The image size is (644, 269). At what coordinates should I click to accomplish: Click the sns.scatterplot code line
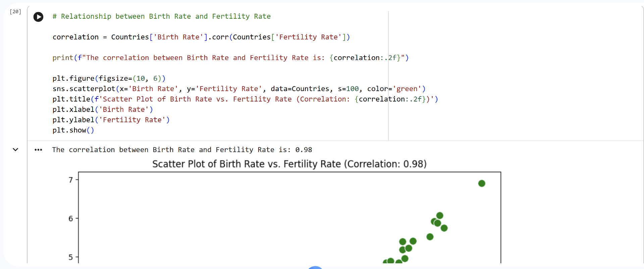(239, 89)
